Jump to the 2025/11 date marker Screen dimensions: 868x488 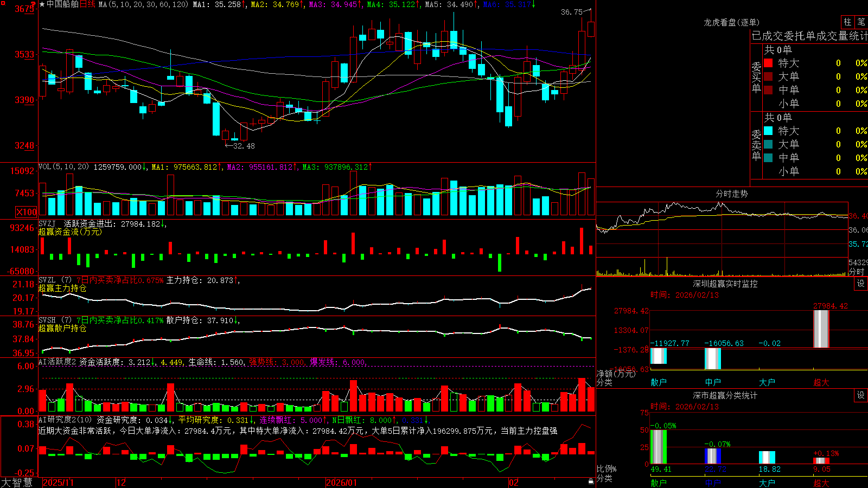[58, 483]
